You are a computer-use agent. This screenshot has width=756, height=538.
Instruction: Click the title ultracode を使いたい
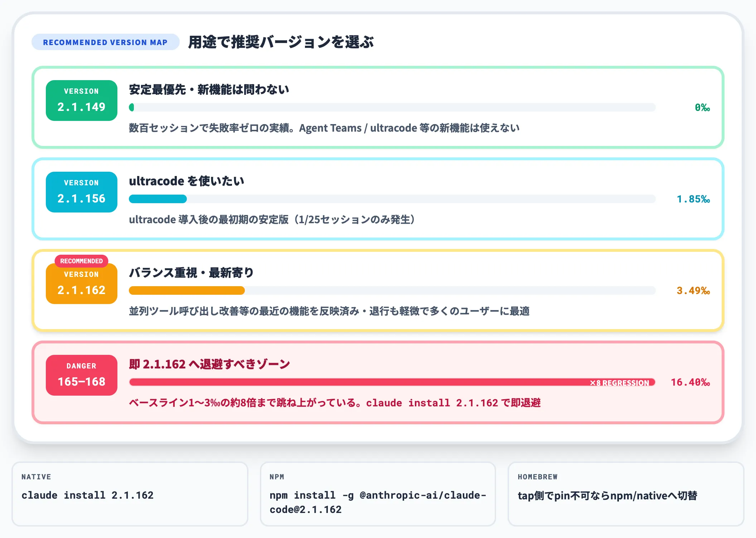point(186,181)
